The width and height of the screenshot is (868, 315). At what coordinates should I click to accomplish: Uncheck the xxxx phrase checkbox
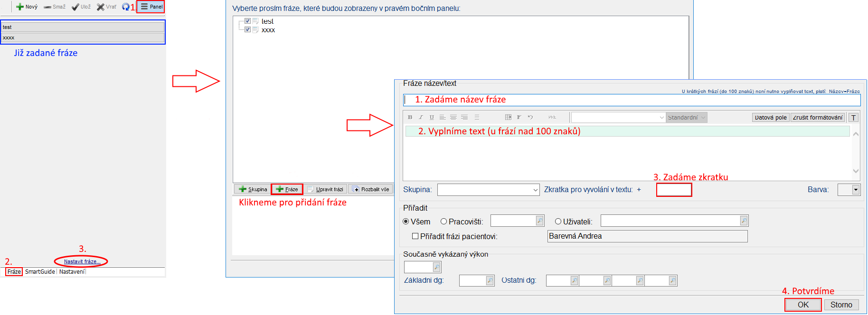247,29
